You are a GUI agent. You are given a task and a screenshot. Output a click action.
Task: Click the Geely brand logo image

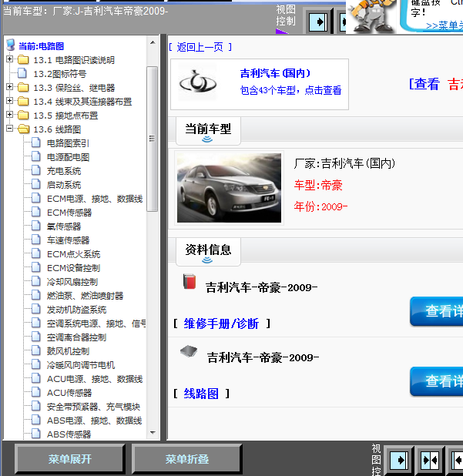pos(198,82)
